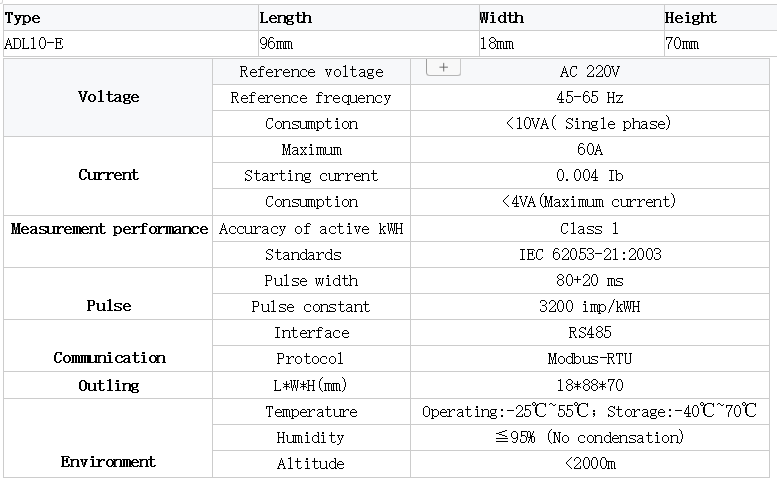The width and height of the screenshot is (777, 483).
Task: Click the Voltage category cell
Action: (108, 97)
